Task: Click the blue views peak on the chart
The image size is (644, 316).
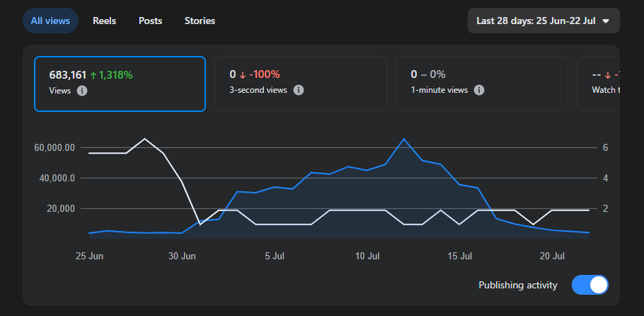Action: pos(403,139)
